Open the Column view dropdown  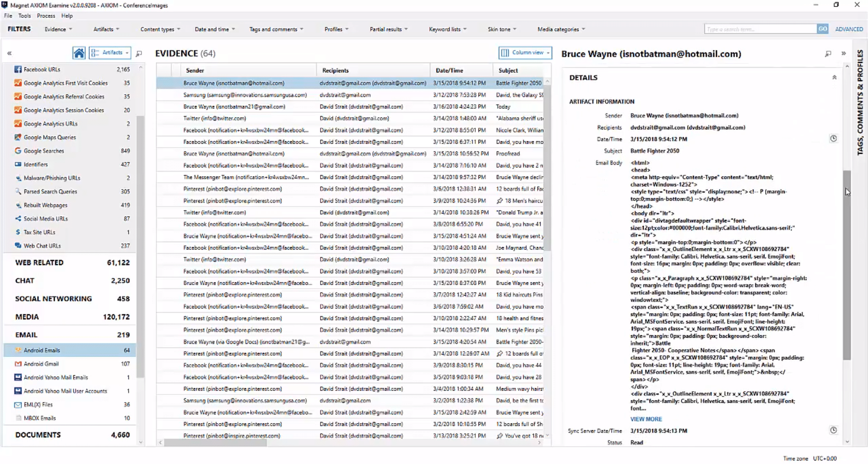tap(525, 52)
